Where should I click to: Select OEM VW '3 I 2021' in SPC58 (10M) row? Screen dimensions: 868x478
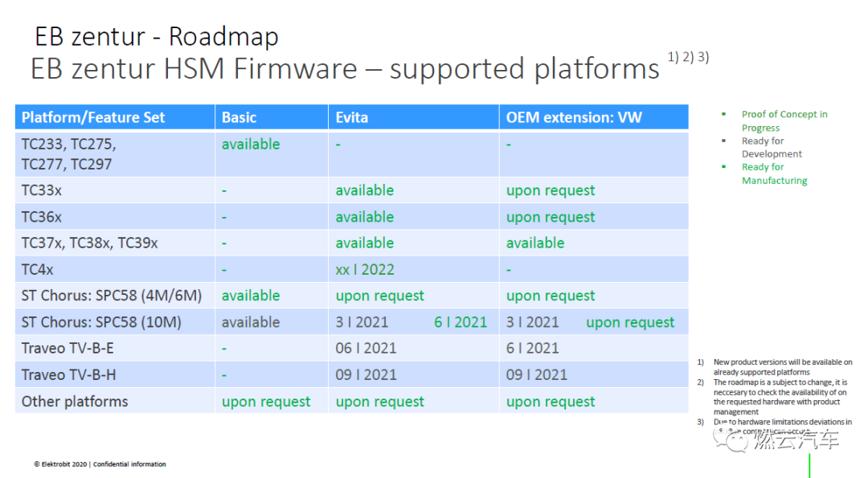pos(533,322)
